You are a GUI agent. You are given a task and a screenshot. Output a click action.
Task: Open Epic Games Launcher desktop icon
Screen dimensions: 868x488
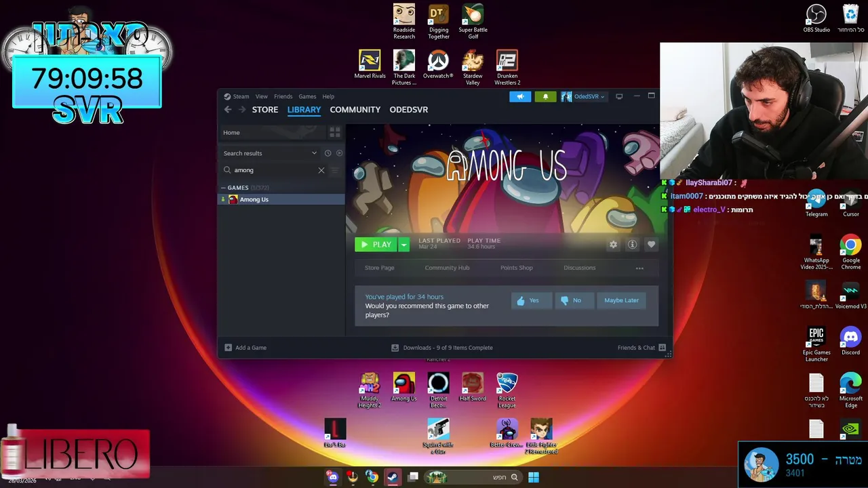[816, 344]
